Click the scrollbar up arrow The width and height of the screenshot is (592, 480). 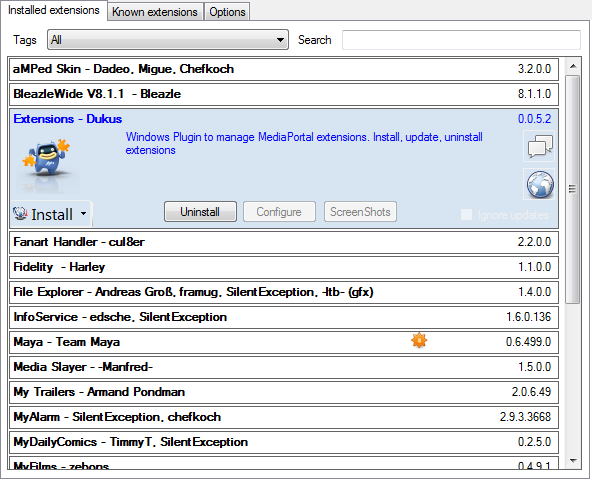(x=573, y=66)
